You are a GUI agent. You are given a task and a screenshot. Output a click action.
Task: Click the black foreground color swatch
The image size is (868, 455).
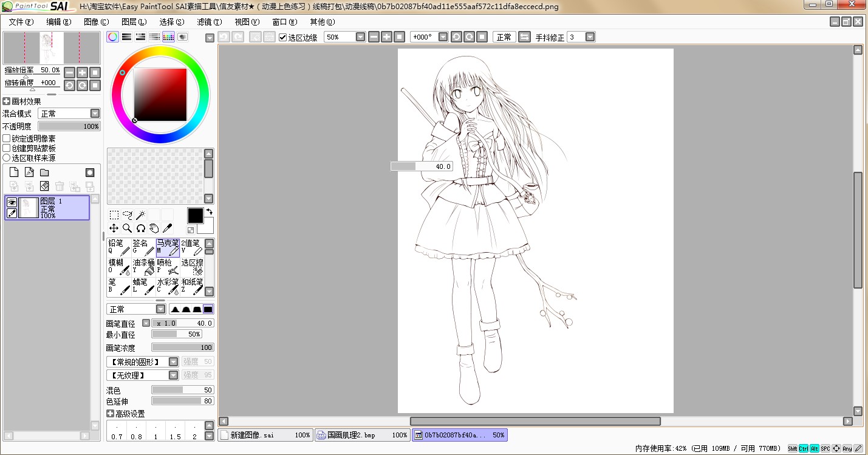point(195,215)
